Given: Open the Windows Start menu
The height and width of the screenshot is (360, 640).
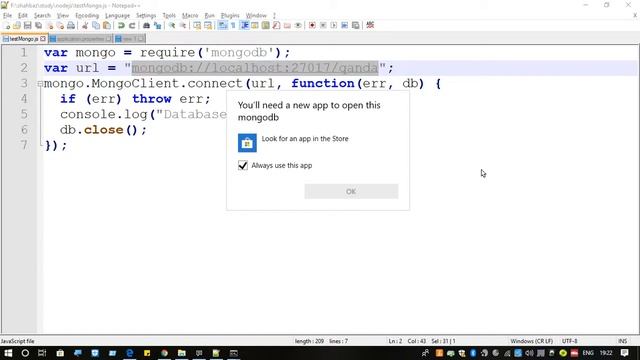Looking at the screenshot, I should [x=8, y=353].
